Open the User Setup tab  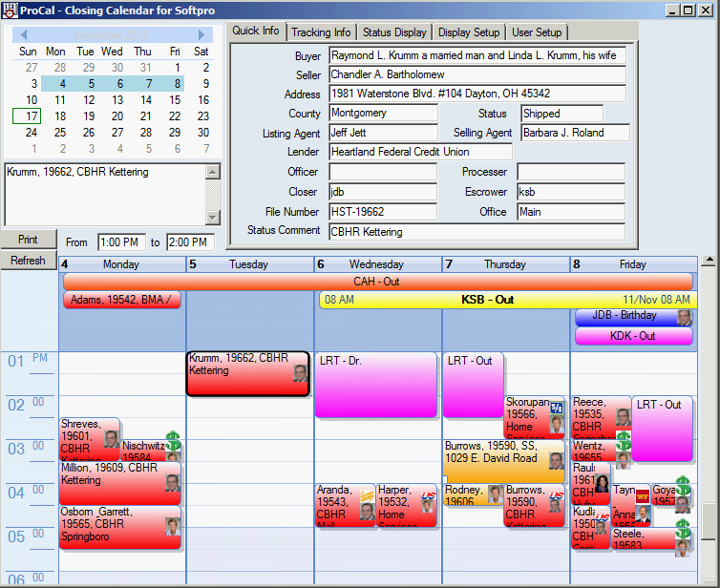click(x=537, y=32)
